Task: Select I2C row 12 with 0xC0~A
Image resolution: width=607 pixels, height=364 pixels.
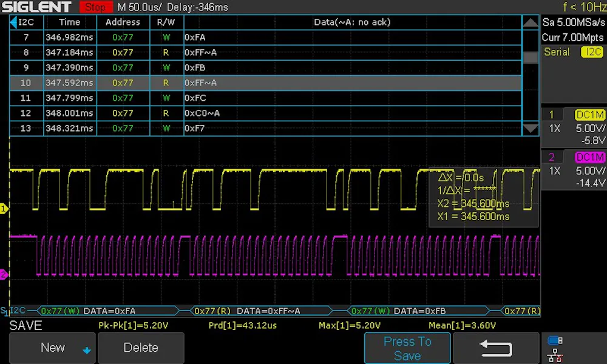Action: point(266,113)
